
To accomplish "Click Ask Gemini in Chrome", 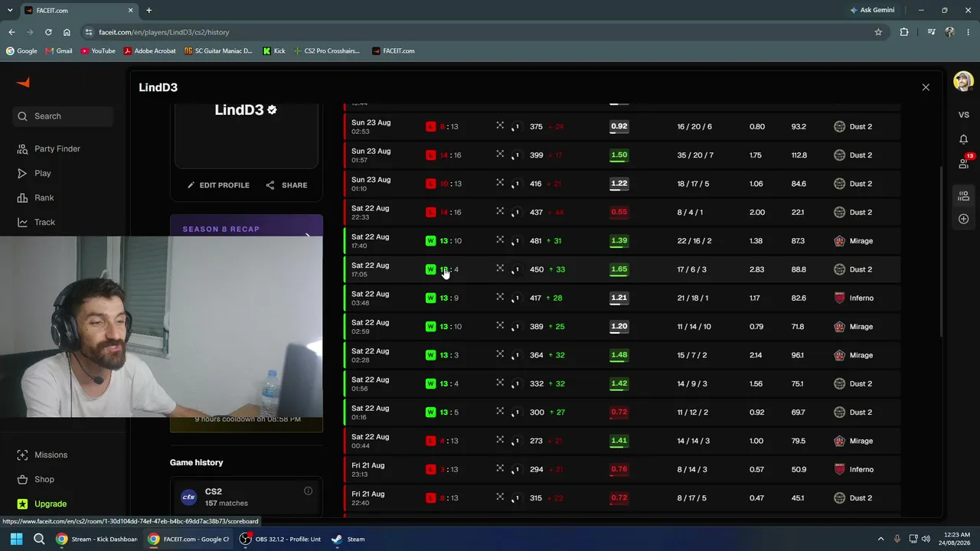I will point(872,10).
